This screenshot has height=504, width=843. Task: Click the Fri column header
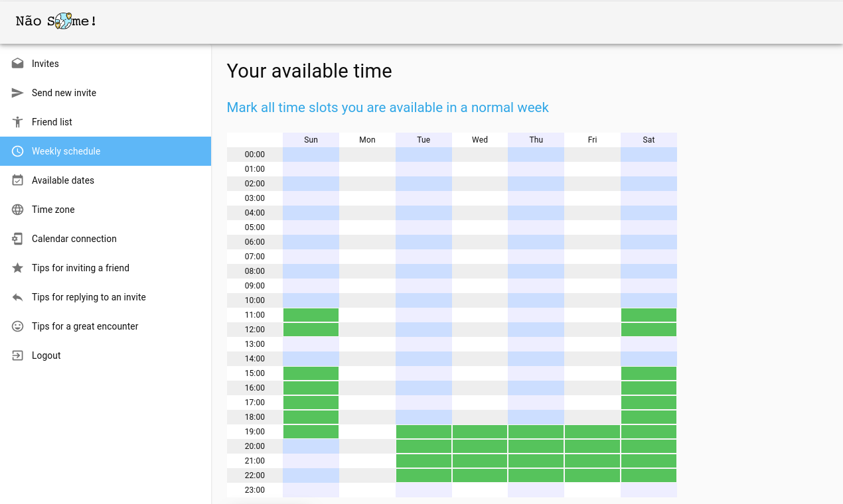(592, 140)
